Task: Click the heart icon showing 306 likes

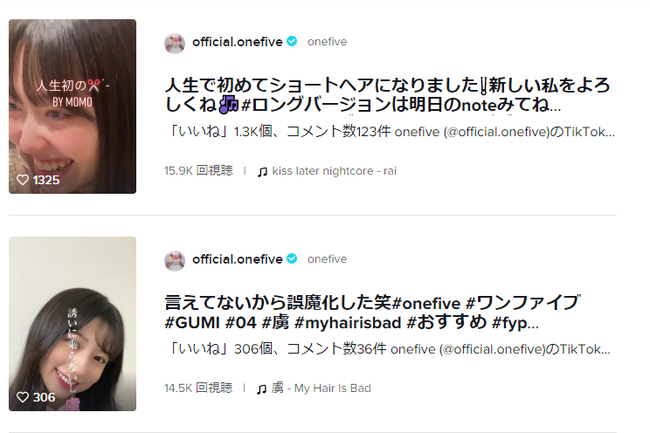Action: 22,397
